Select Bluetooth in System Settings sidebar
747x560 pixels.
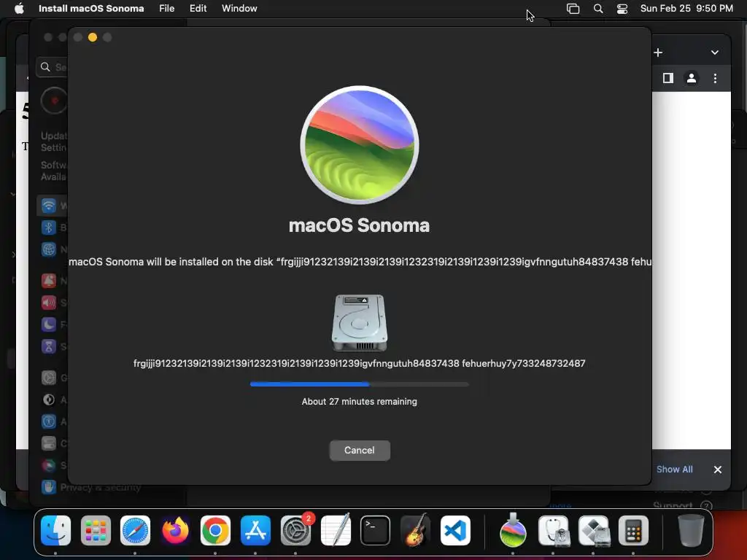click(49, 227)
